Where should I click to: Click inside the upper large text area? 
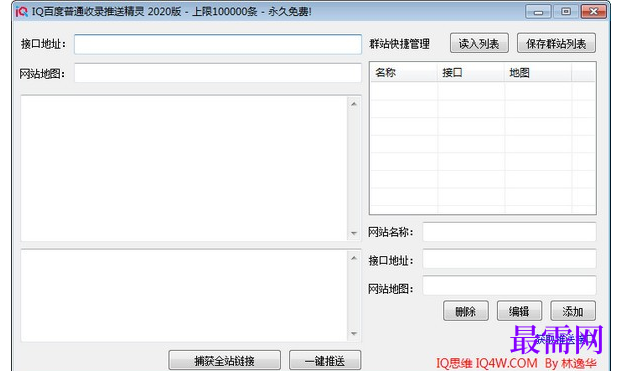tap(184, 168)
